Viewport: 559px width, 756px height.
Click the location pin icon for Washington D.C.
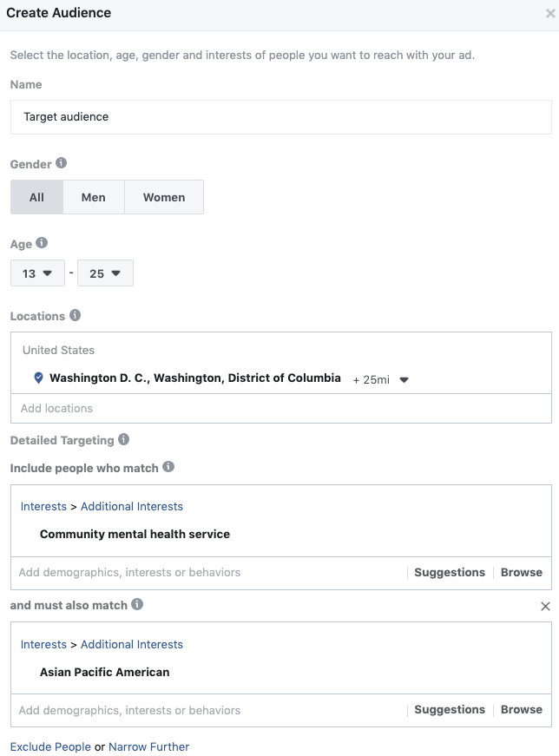click(38, 378)
